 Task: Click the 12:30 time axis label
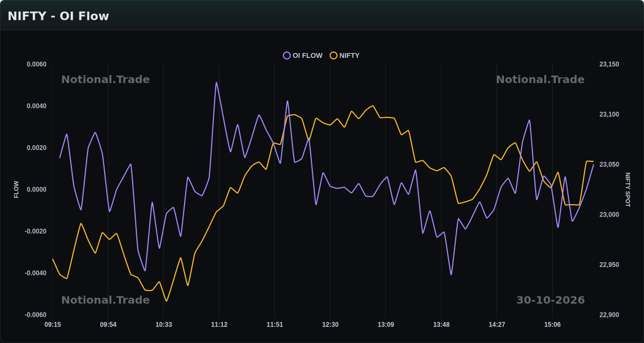[x=330, y=325]
